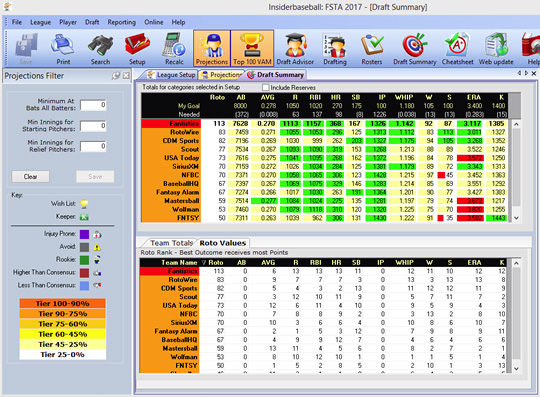540x397 pixels.
Task: Click the Higher Than Consensus icon
Action: click(x=97, y=273)
